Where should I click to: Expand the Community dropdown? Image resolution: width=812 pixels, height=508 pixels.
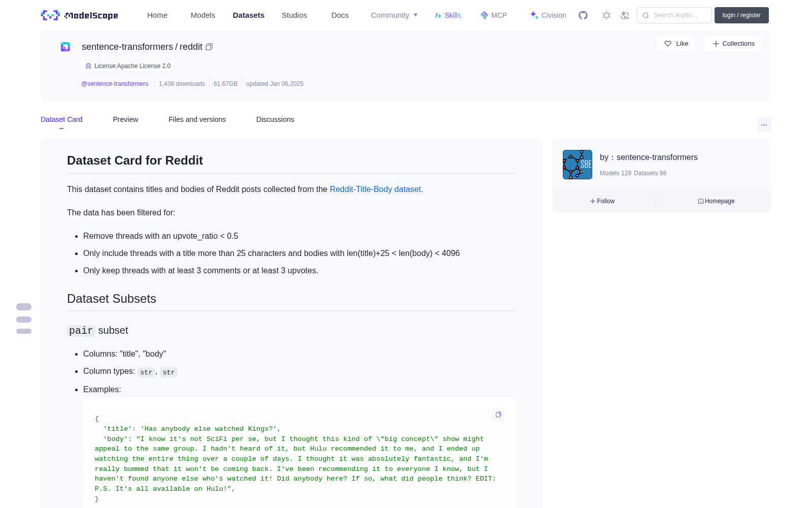point(394,15)
